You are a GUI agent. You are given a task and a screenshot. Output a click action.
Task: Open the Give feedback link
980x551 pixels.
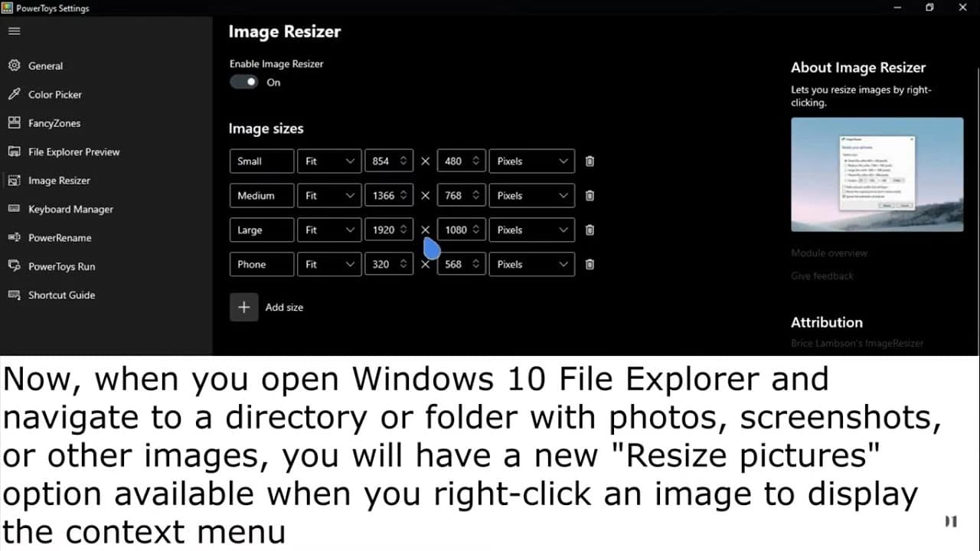(x=822, y=276)
